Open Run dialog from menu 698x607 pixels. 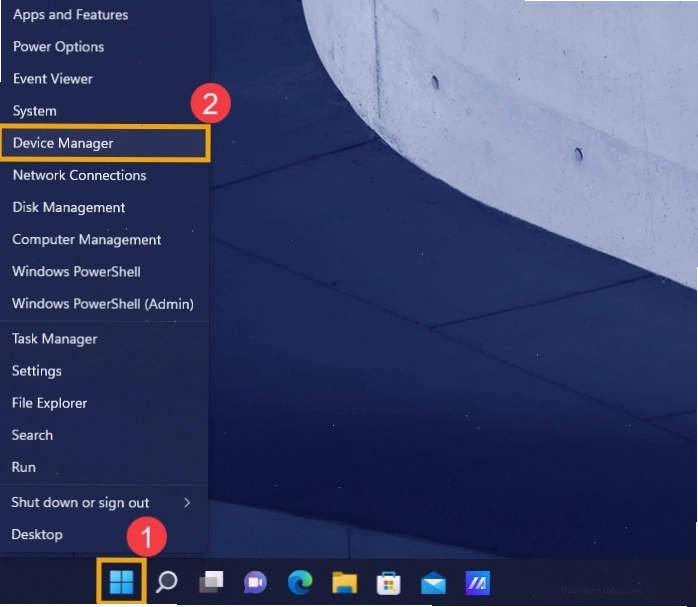(104, 467)
